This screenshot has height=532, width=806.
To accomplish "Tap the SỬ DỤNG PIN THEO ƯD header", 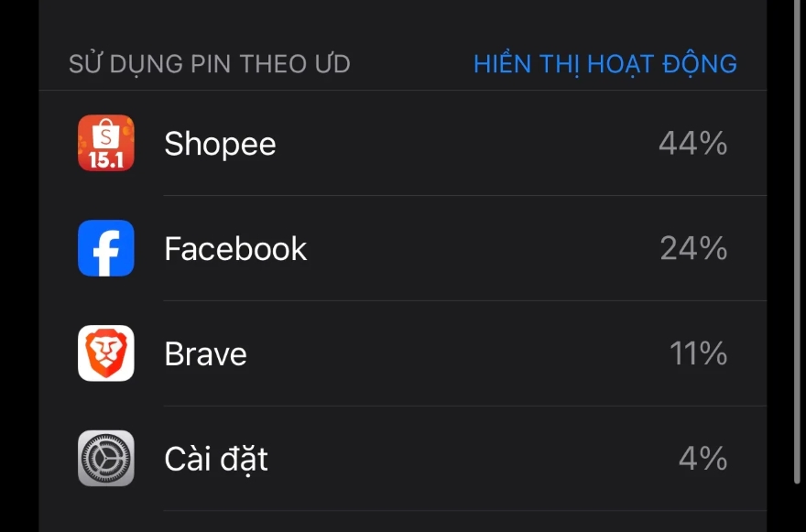I will (x=212, y=64).
